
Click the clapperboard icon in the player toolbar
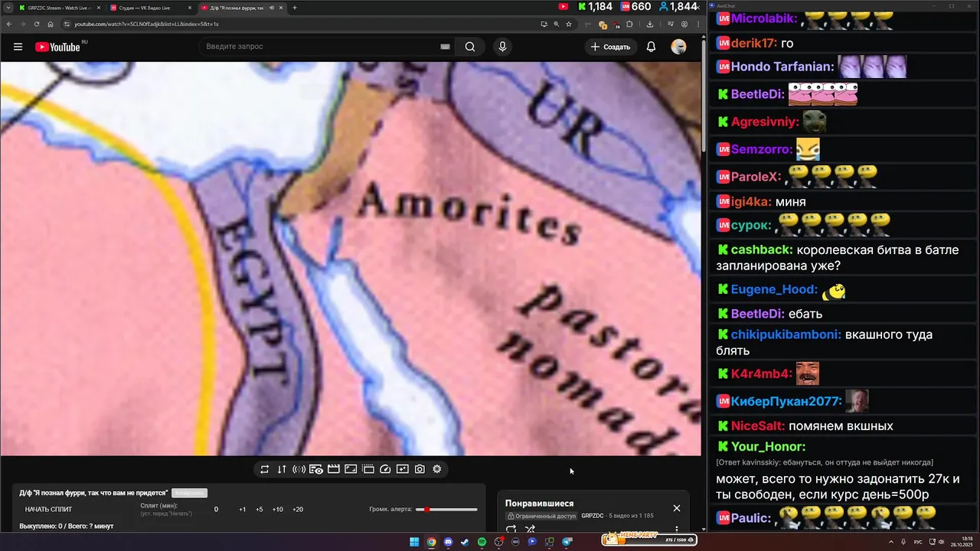pos(334,469)
